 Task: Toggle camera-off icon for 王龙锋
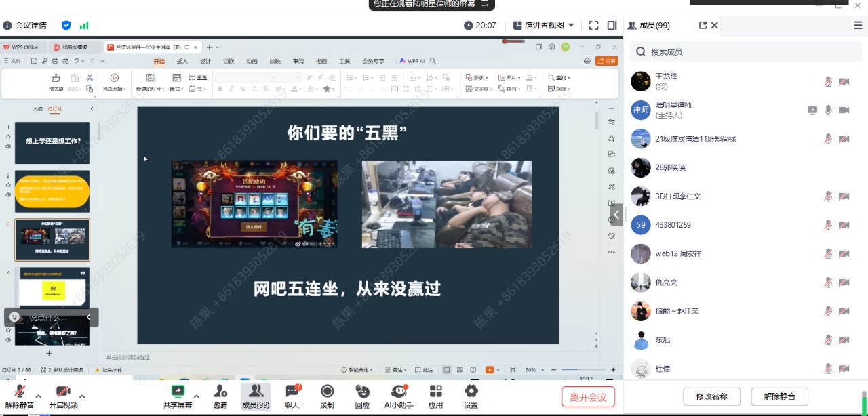coord(844,81)
